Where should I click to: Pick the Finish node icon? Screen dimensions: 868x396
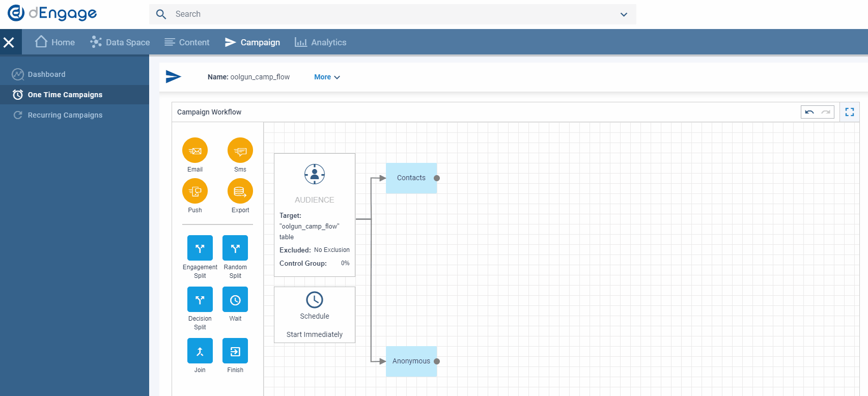click(235, 351)
